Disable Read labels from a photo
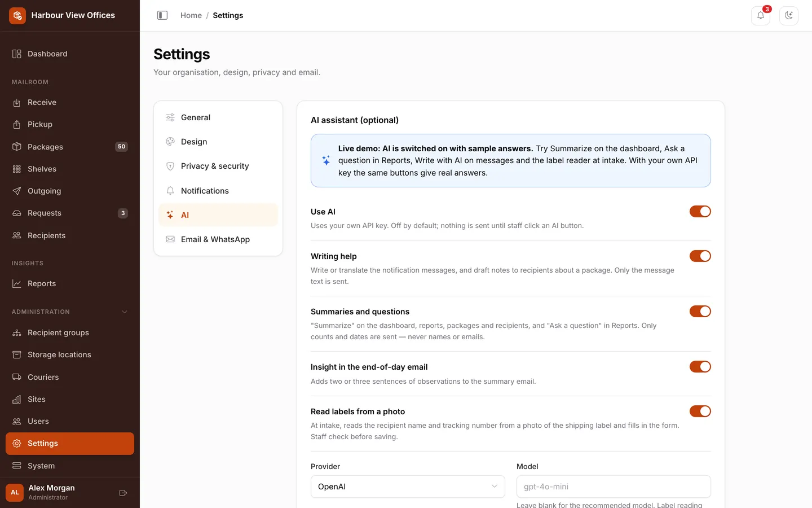The image size is (812, 508). coord(700,411)
